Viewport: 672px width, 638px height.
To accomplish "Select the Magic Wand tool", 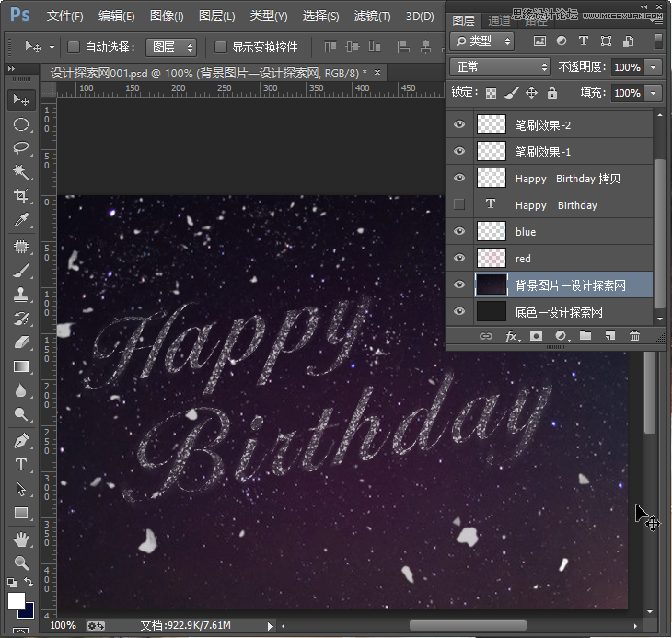I will [20, 171].
